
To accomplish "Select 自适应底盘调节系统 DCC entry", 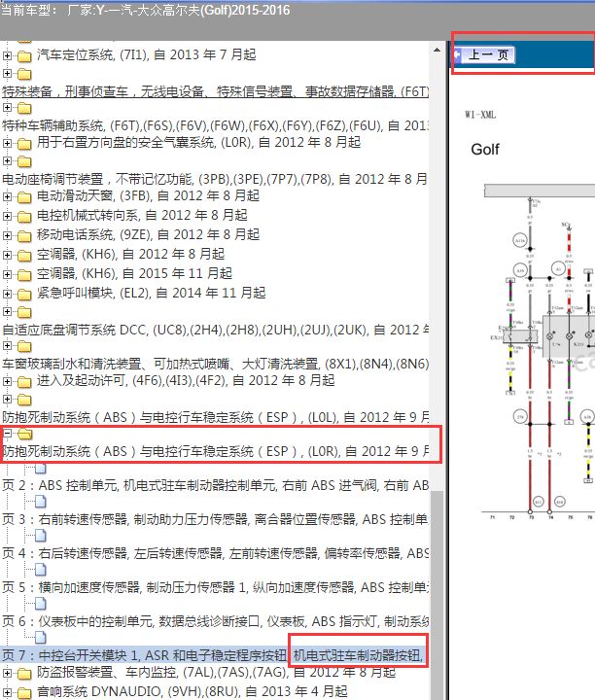I will [215, 330].
